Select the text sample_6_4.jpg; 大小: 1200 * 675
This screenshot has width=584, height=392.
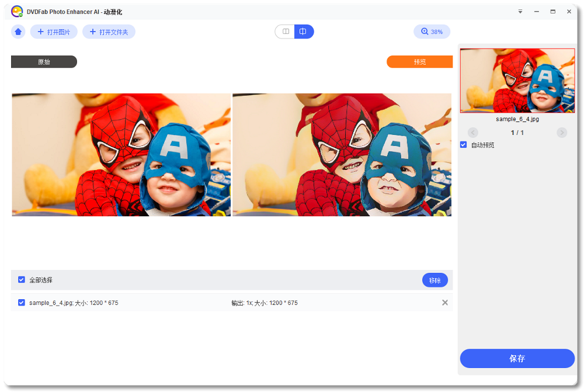tap(74, 303)
